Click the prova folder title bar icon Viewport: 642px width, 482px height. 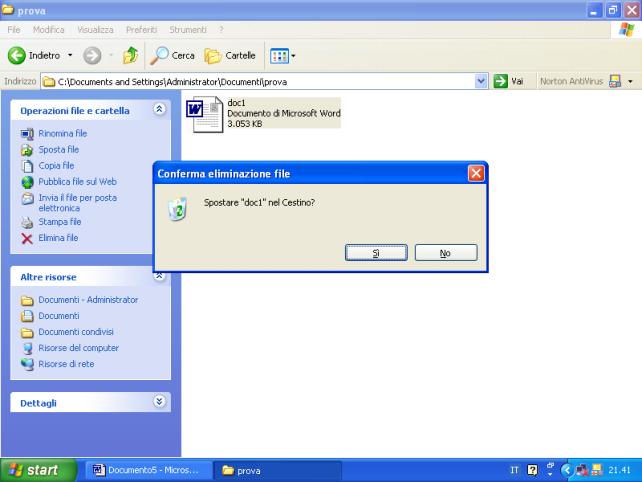[x=7, y=9]
